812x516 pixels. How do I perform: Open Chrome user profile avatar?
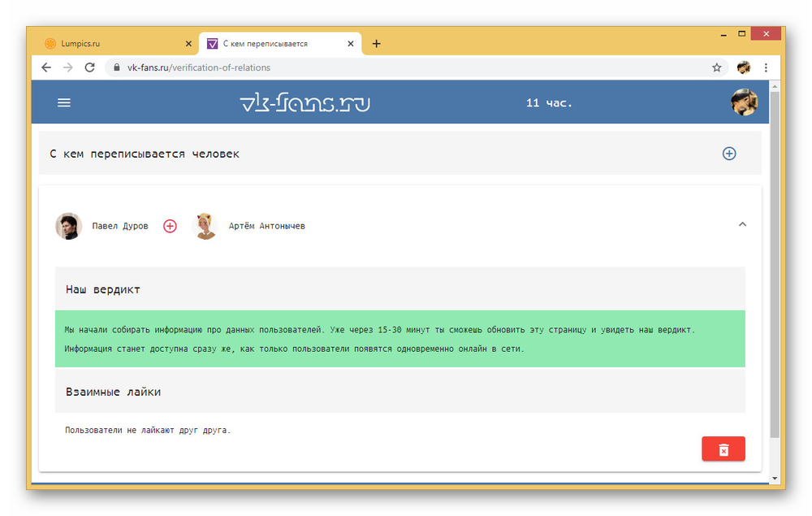744,67
